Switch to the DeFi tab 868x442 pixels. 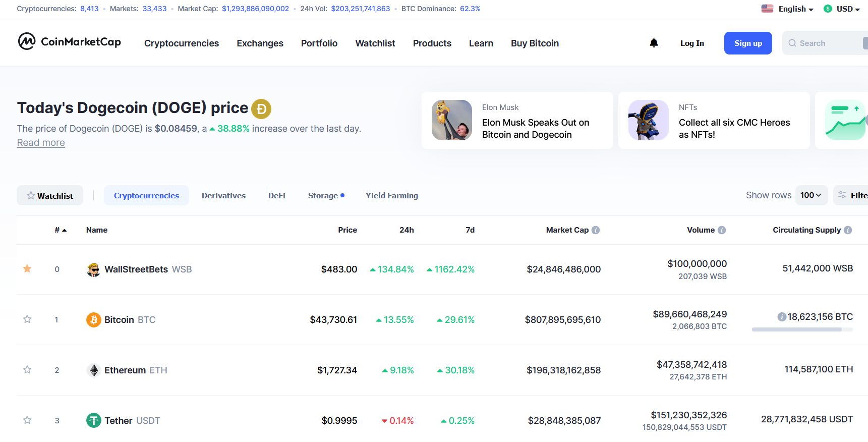click(277, 195)
